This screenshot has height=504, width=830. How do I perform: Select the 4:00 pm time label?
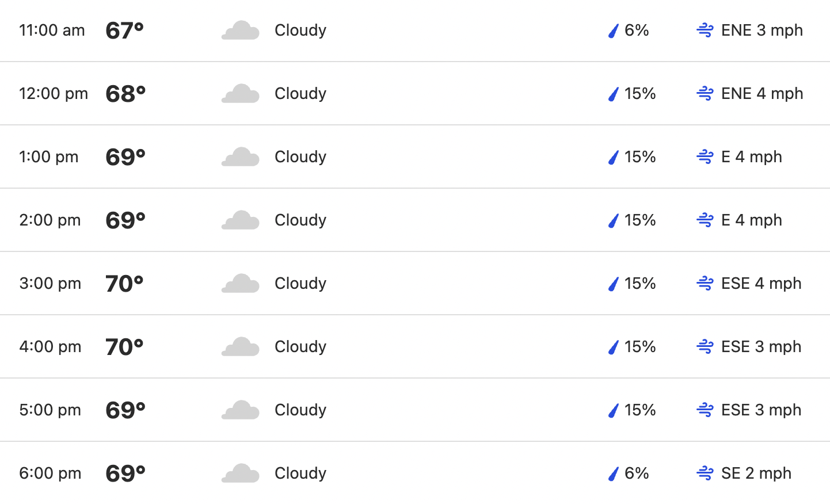50,346
